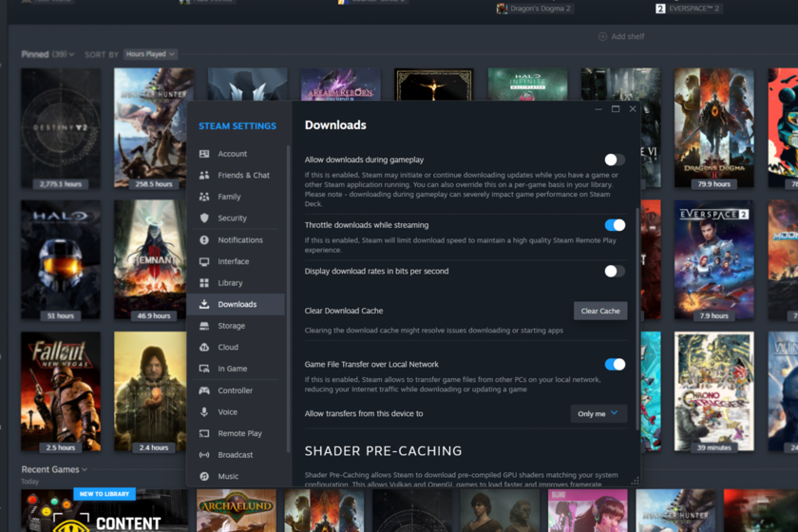Open Halo cover with 51 hours

point(61,260)
